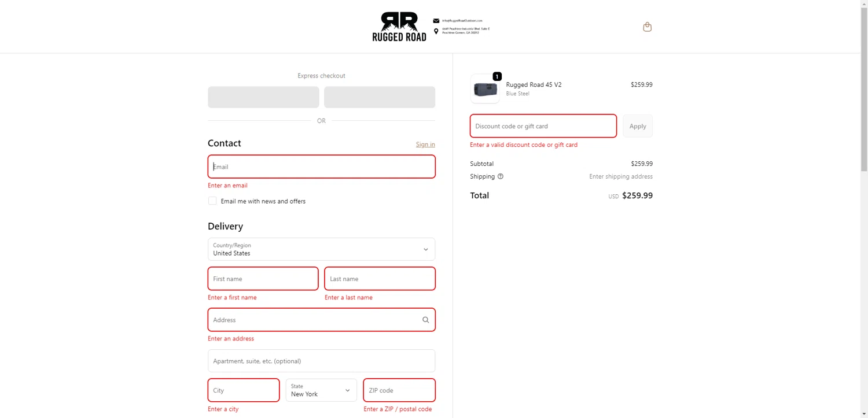Focus the Discount code or gift card field

(543, 126)
